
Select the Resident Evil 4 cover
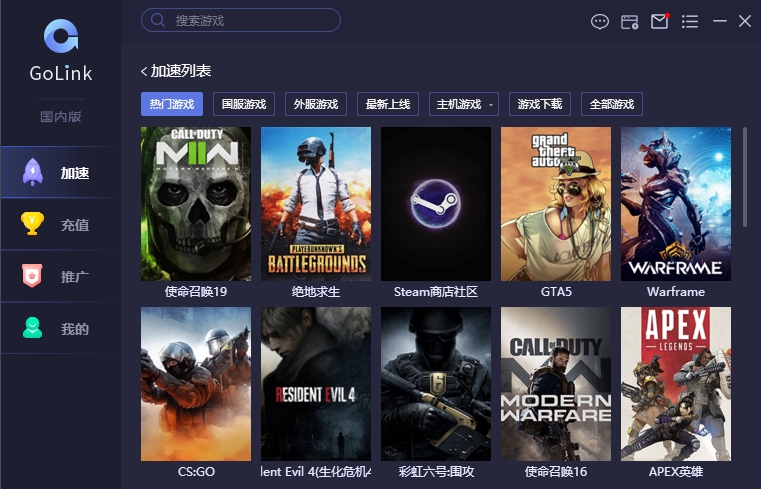point(316,384)
